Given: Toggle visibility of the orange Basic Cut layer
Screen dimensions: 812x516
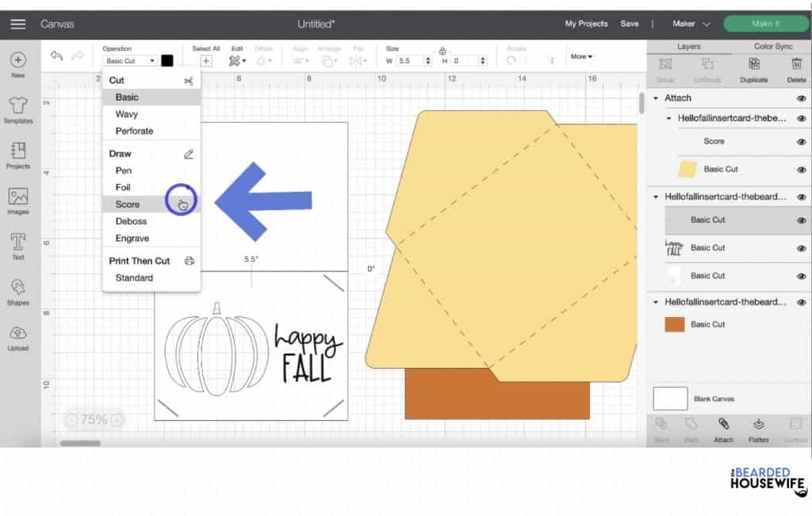Looking at the screenshot, I should 800,323.
